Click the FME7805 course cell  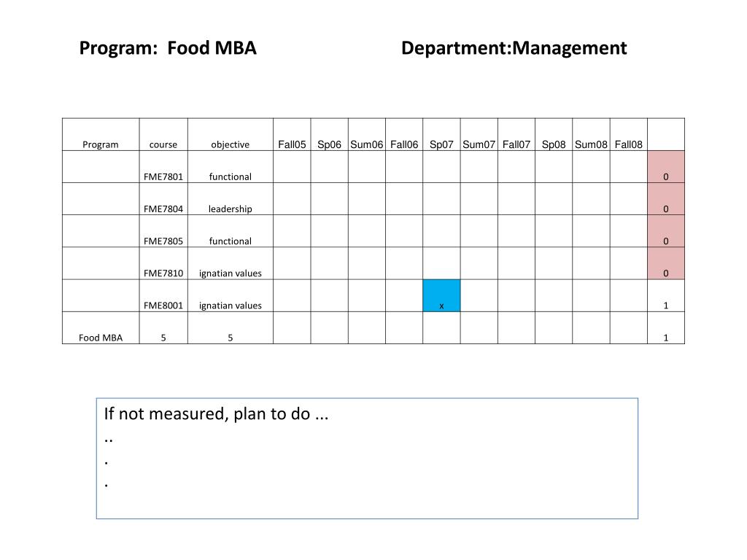[163, 231]
